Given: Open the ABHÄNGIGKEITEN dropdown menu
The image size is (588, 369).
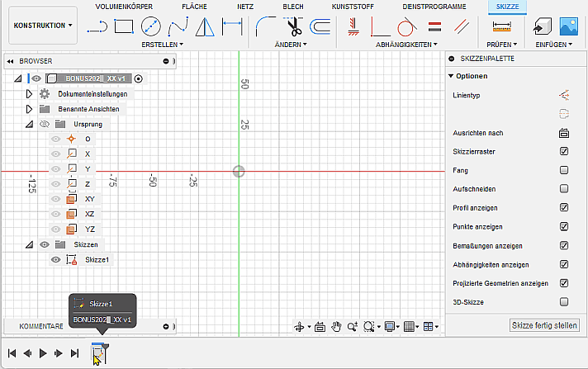Looking at the screenshot, I should (402, 44).
